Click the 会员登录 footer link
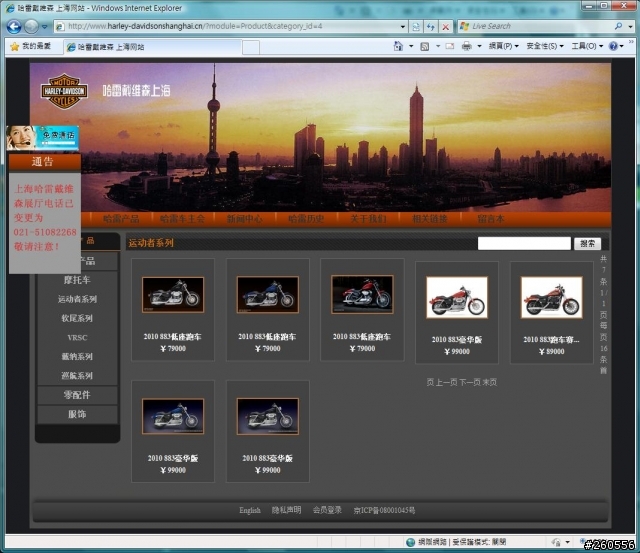Viewport: 640px width, 553px height. [327, 510]
